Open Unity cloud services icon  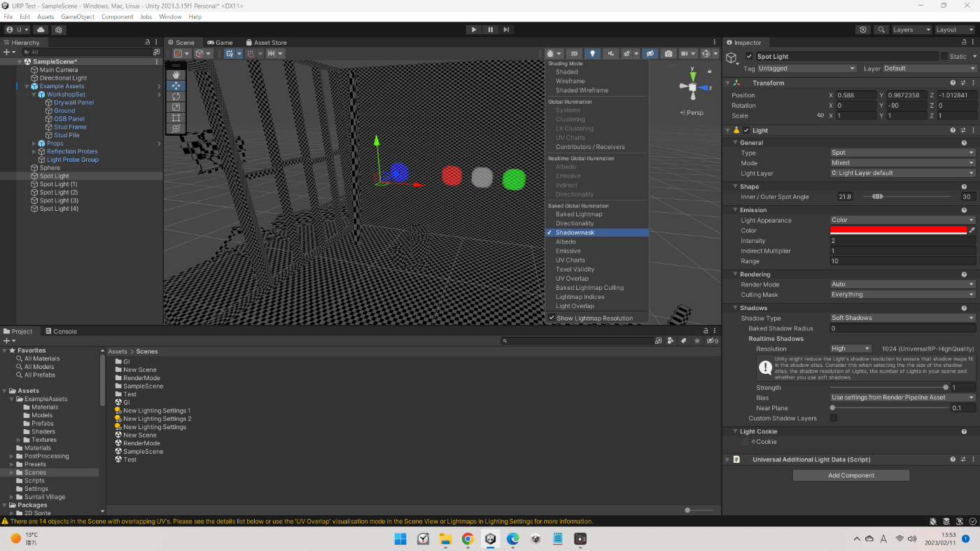(x=41, y=30)
